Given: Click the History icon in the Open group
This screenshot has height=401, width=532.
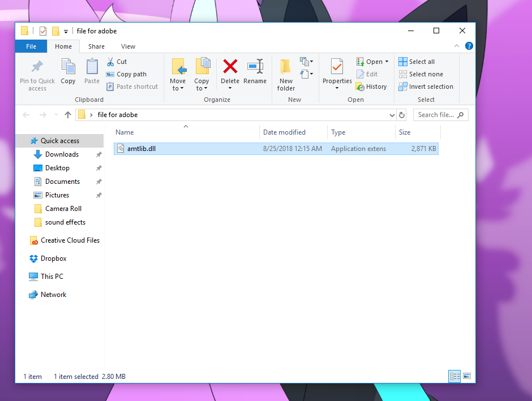Looking at the screenshot, I should point(372,86).
